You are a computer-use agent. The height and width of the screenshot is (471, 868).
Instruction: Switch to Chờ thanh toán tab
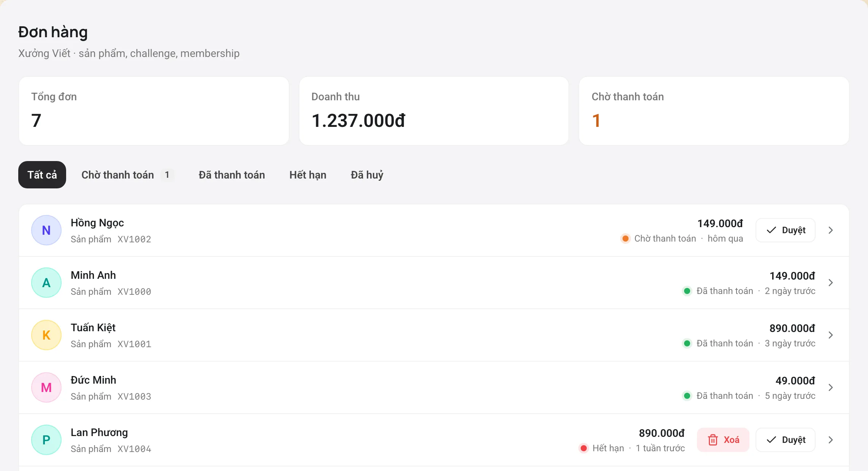click(x=128, y=175)
